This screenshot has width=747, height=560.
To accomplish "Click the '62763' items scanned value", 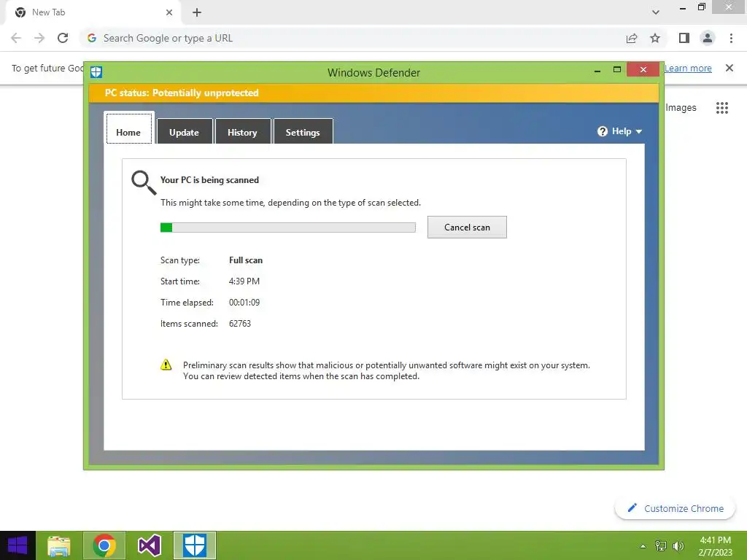I will click(x=239, y=324).
